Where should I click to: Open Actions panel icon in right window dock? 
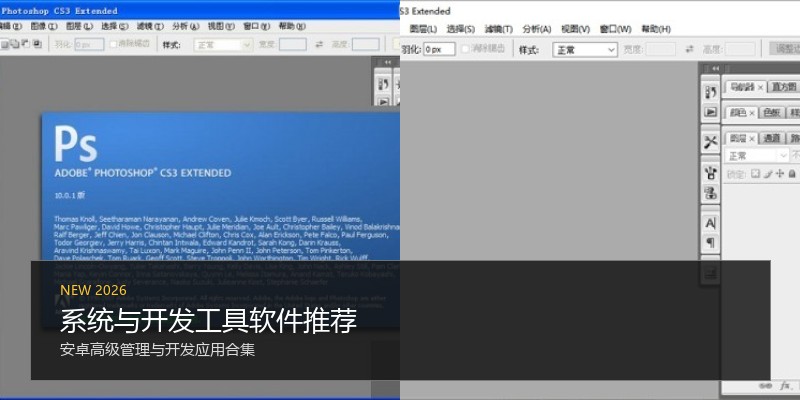pos(710,112)
